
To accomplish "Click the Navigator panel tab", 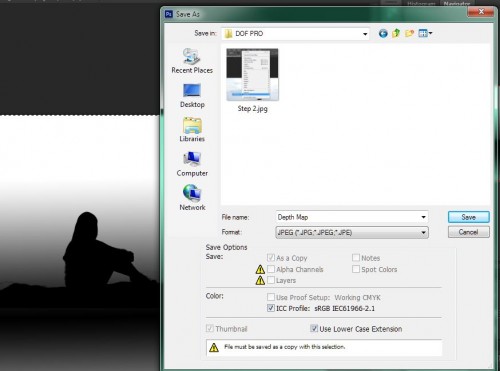I will [457, 4].
